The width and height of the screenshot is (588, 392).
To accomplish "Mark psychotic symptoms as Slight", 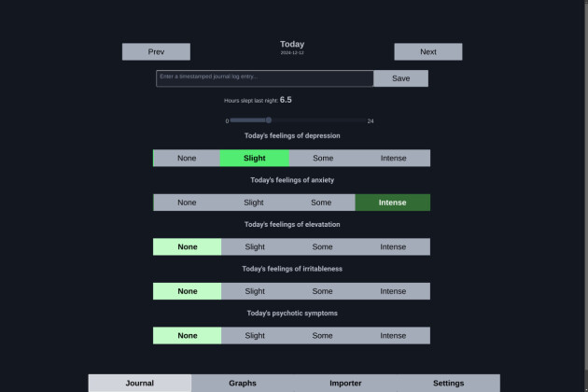I will (x=255, y=335).
